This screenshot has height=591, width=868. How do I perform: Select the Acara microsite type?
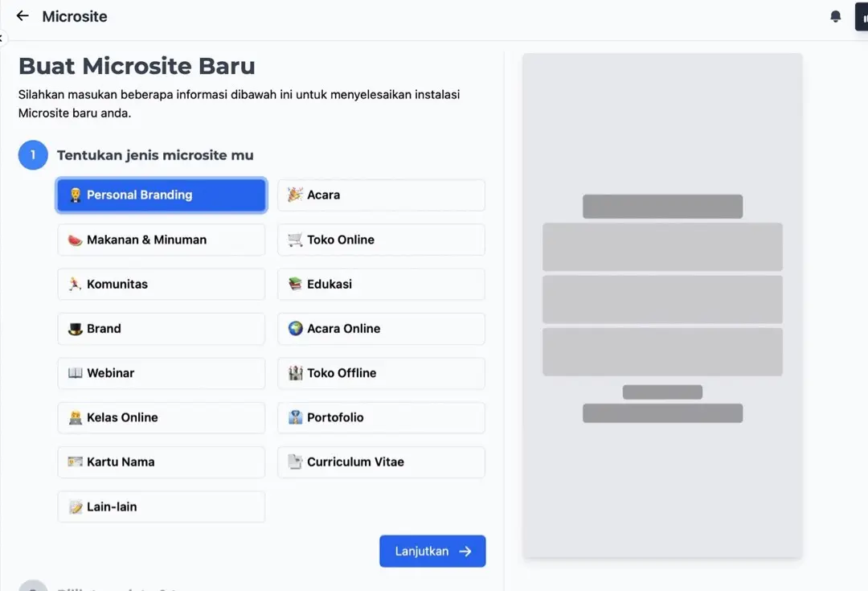(380, 195)
